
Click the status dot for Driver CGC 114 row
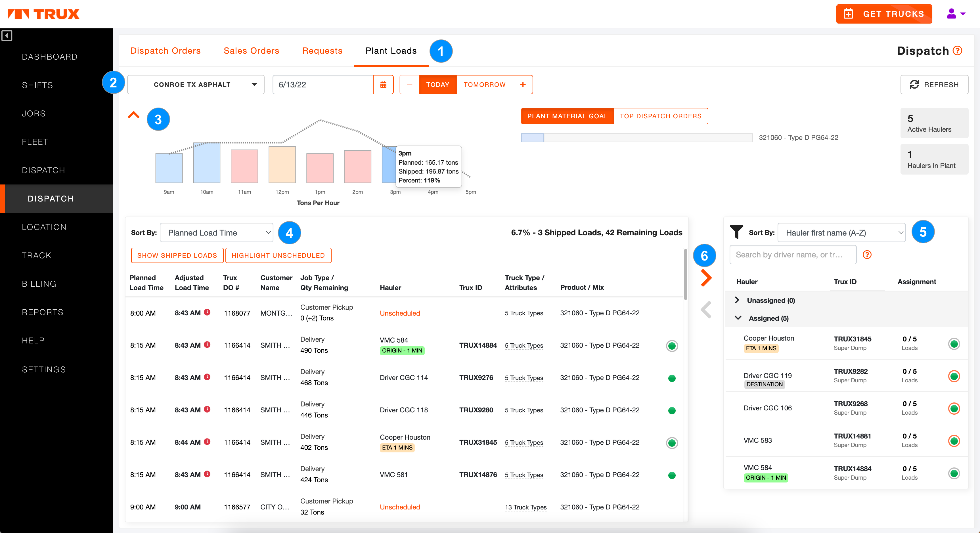pos(672,378)
